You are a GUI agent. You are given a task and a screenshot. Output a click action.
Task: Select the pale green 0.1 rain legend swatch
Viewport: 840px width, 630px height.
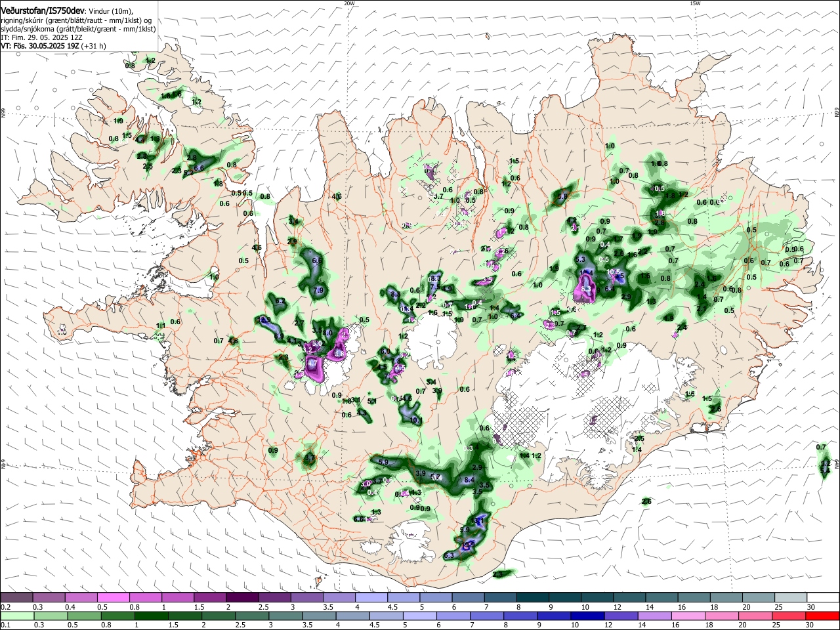[x=16, y=616]
